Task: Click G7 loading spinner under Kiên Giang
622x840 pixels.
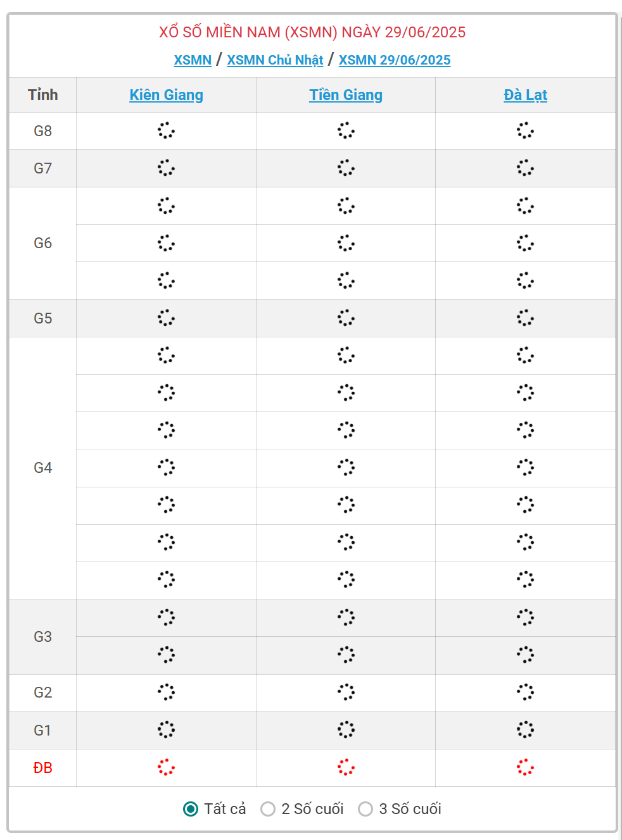Action: coord(166,168)
